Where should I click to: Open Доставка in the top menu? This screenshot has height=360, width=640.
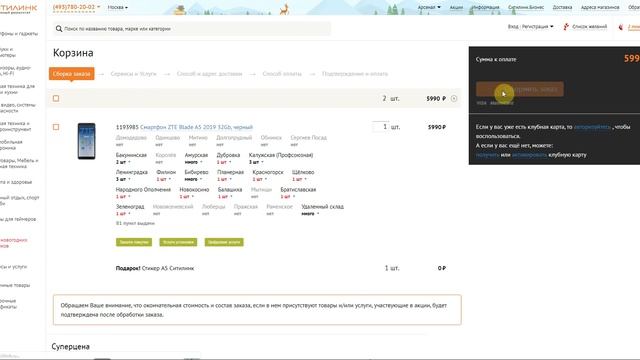(x=562, y=7)
